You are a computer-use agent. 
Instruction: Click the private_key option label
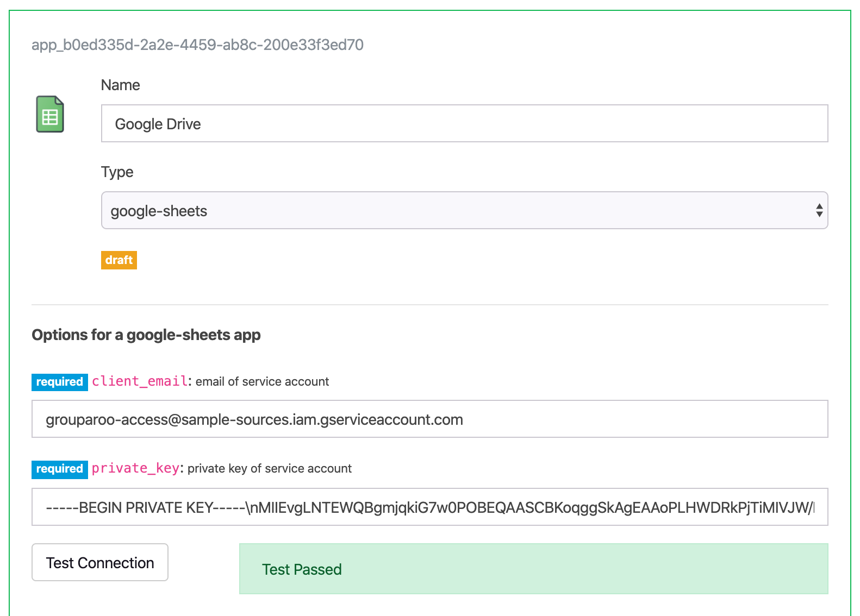coord(135,468)
